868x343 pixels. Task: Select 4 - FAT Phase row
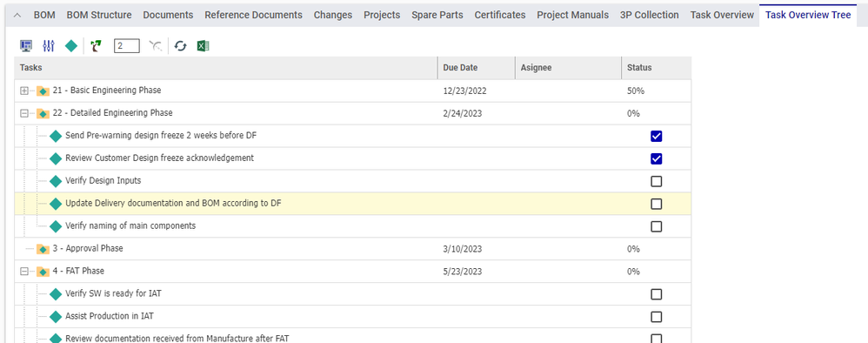[352, 272]
